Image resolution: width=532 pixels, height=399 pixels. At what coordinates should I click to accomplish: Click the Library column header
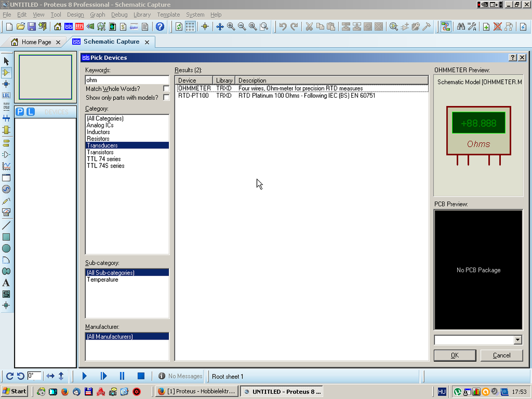pyautogui.click(x=224, y=80)
